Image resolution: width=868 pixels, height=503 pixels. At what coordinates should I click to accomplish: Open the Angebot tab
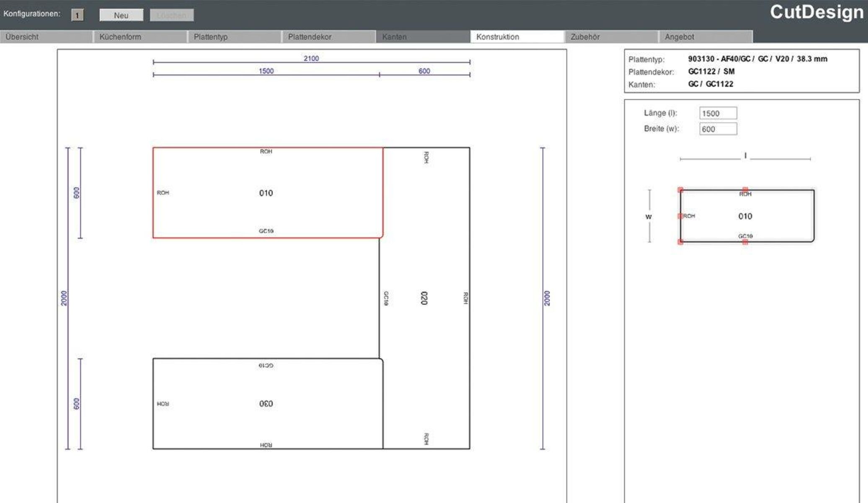click(705, 37)
